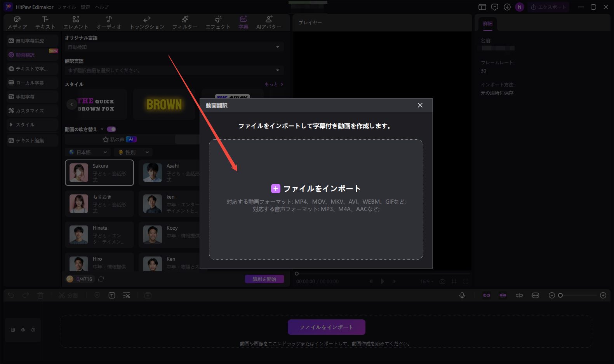Click the purple ファイルをインポート timeline button
Viewport: 614px width, 364px height.
point(326,327)
